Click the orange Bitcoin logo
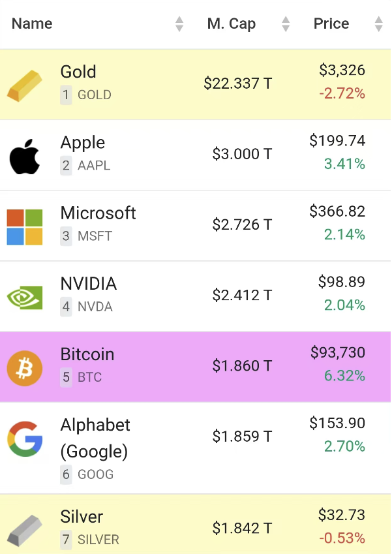The image size is (392, 554). pyautogui.click(x=25, y=368)
